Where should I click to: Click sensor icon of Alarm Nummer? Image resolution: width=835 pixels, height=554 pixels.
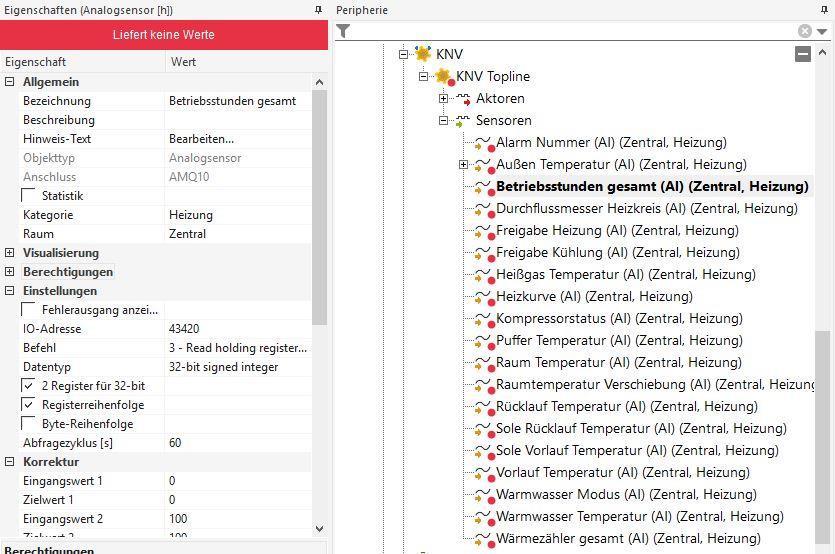[484, 143]
